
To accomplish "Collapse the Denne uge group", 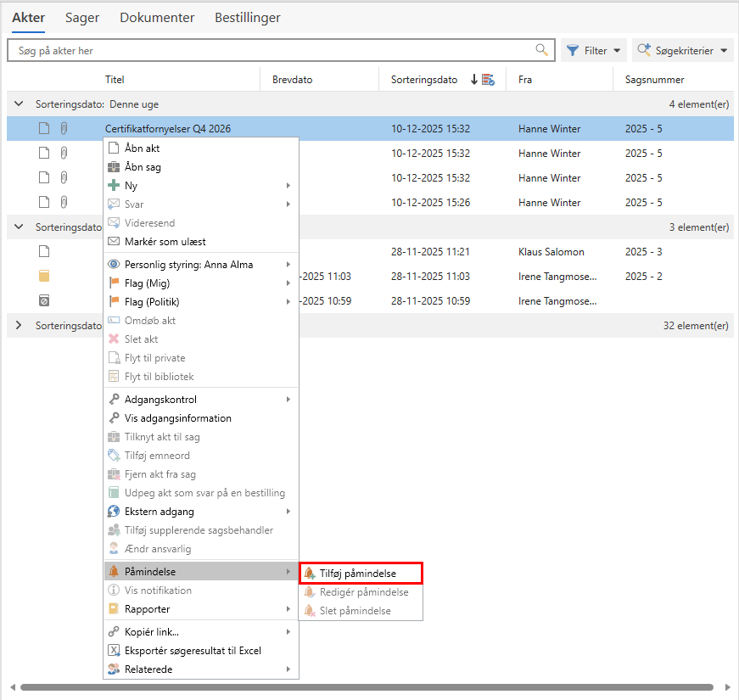I will click(x=19, y=104).
